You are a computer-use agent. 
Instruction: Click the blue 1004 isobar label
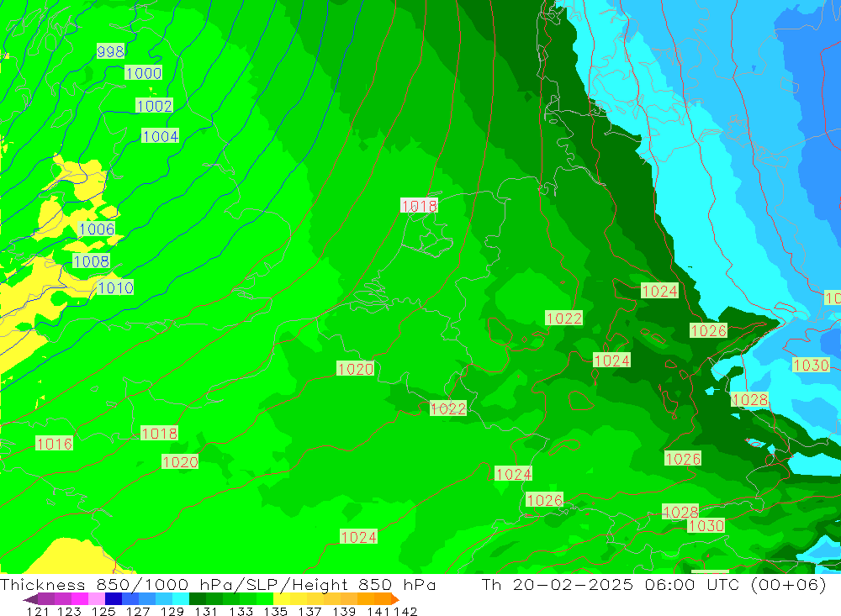click(x=161, y=136)
